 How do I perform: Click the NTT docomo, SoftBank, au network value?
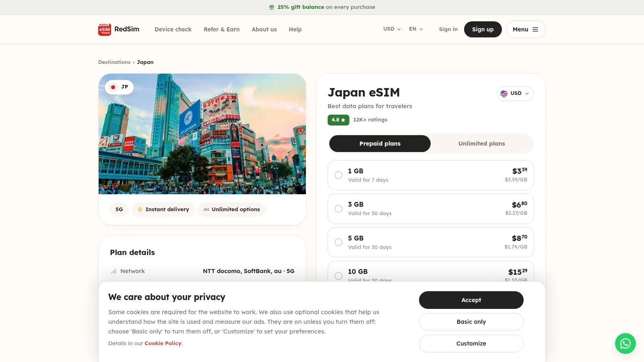pyautogui.click(x=249, y=271)
